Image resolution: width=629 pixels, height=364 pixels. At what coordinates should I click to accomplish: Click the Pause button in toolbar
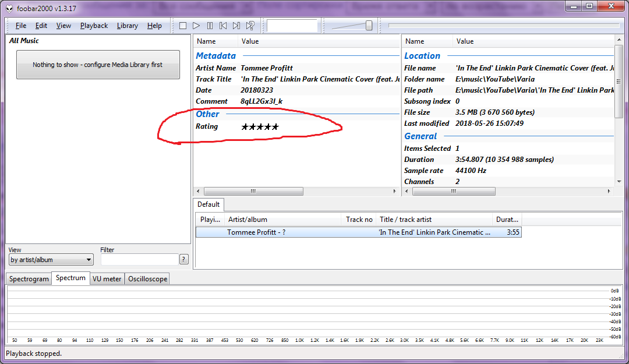[210, 26]
